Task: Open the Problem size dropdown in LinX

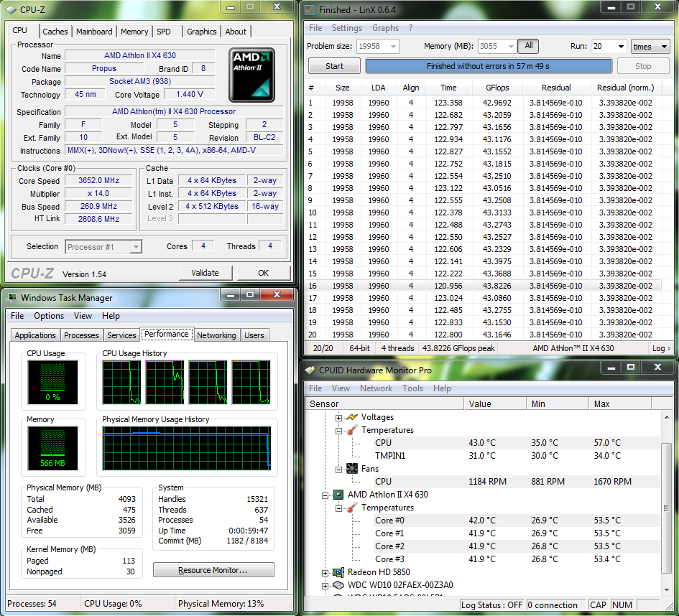Action: click(392, 47)
